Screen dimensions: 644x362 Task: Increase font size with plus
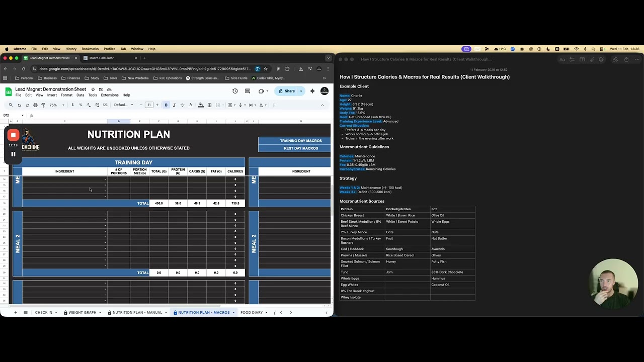pyautogui.click(x=157, y=105)
